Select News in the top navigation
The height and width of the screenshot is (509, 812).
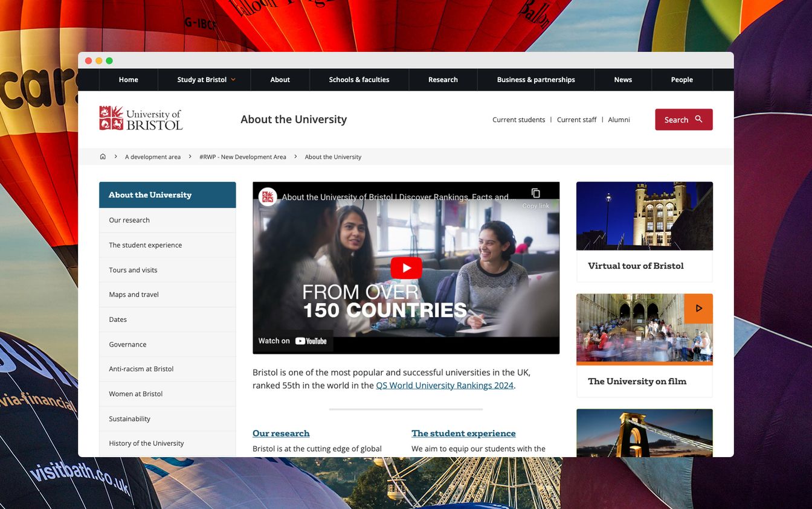tap(623, 80)
